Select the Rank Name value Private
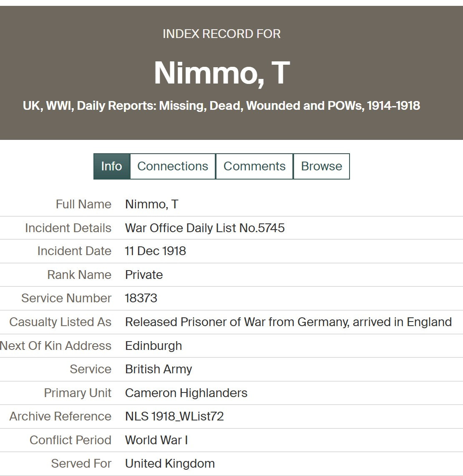 pyautogui.click(x=143, y=275)
